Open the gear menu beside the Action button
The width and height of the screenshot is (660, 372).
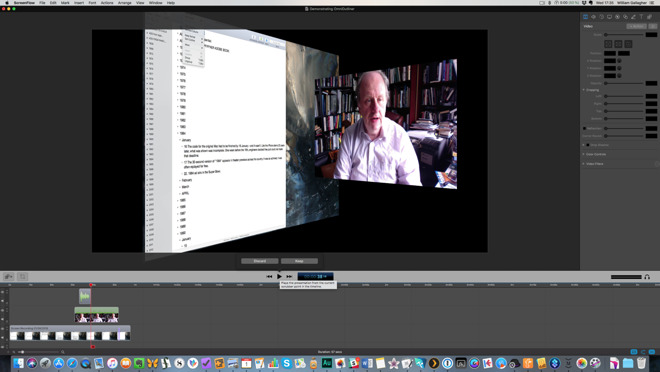point(653,26)
